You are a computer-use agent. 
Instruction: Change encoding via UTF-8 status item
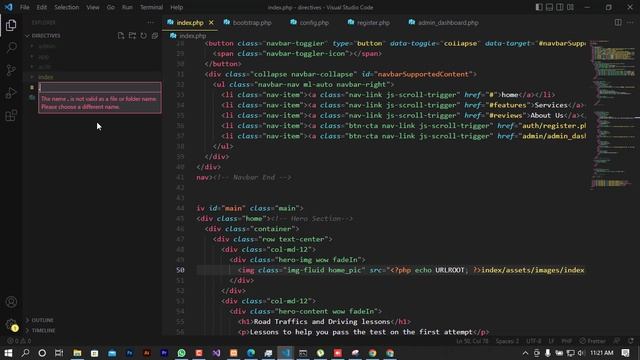point(533,341)
